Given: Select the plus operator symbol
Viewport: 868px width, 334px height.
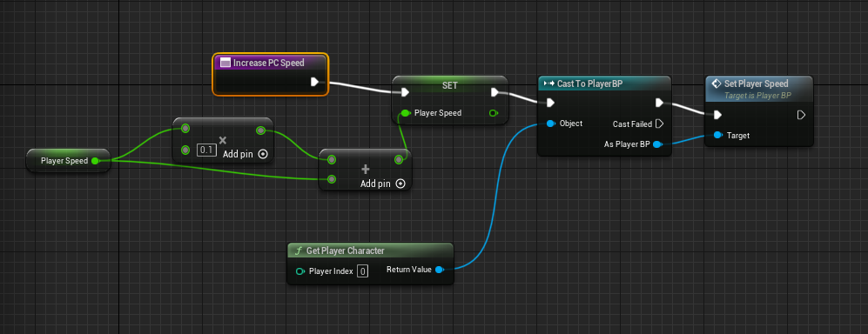Looking at the screenshot, I should click(x=366, y=170).
